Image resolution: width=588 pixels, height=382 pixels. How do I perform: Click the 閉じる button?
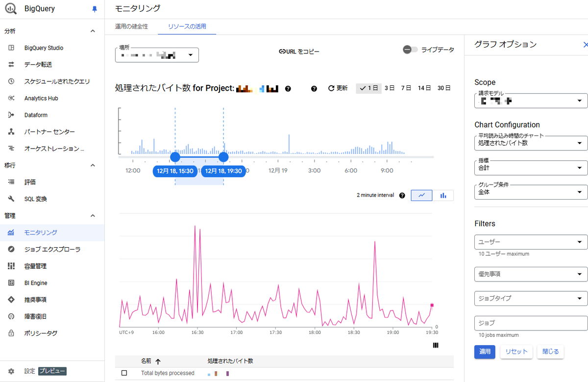pyautogui.click(x=551, y=352)
